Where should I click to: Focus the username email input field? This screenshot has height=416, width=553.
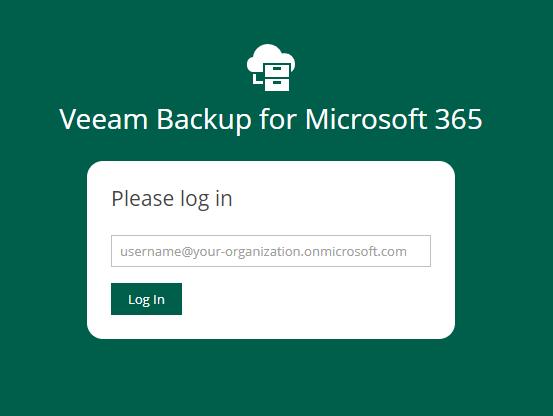pos(271,251)
